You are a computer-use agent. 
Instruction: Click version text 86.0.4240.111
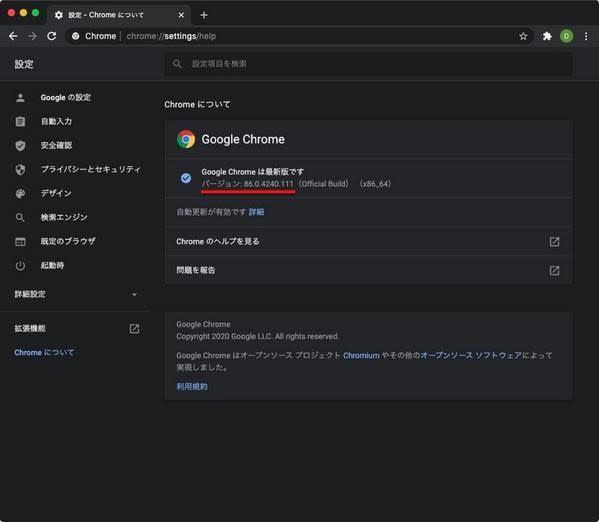click(268, 184)
